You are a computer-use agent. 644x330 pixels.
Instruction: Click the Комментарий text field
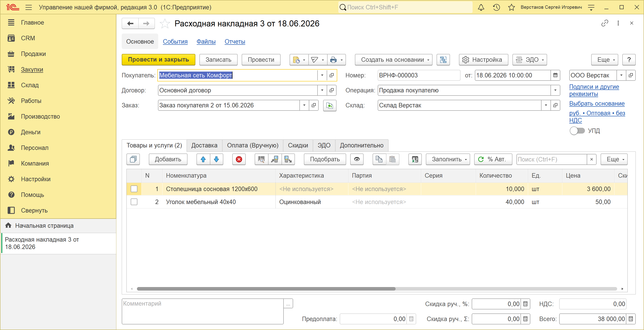pos(203,311)
